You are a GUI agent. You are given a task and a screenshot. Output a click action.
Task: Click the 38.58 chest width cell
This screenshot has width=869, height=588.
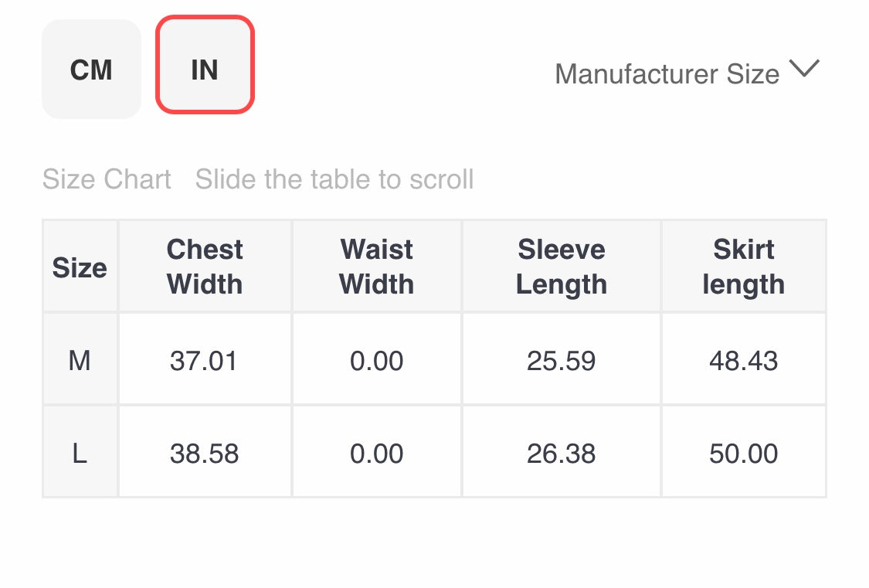[204, 454]
